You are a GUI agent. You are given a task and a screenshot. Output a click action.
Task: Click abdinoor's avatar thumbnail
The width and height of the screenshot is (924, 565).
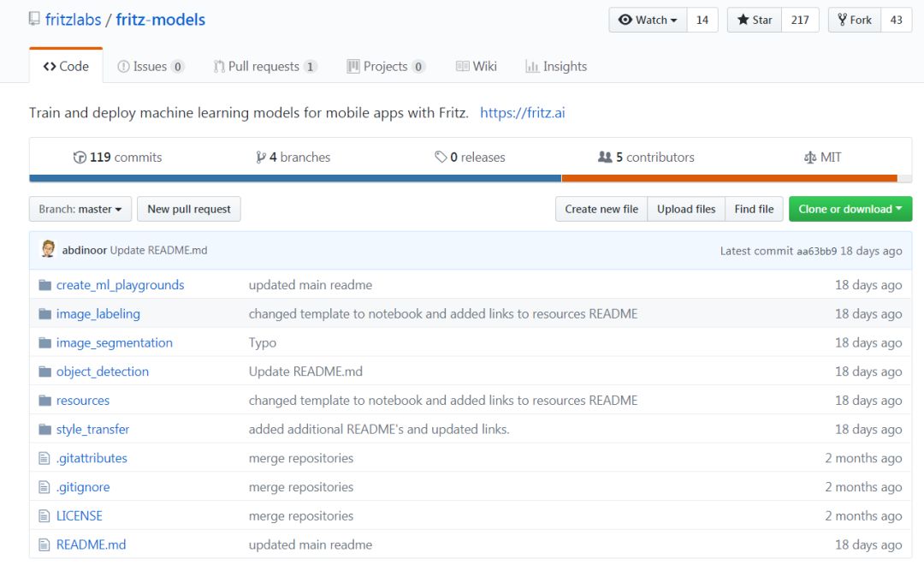point(48,250)
